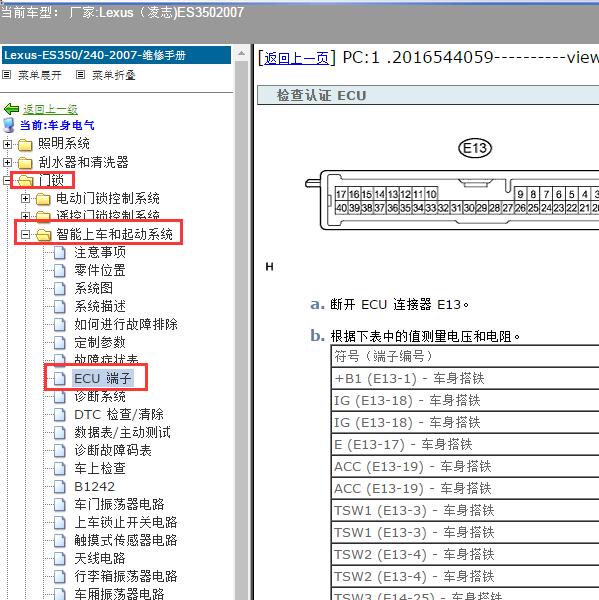Click the 诊断故障码表 page icon

[59, 450]
